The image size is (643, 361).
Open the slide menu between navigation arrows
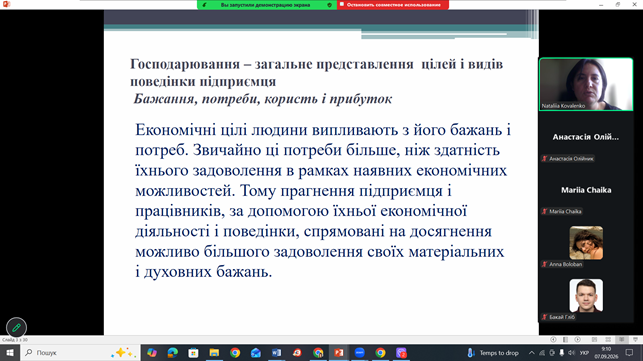[565, 340]
